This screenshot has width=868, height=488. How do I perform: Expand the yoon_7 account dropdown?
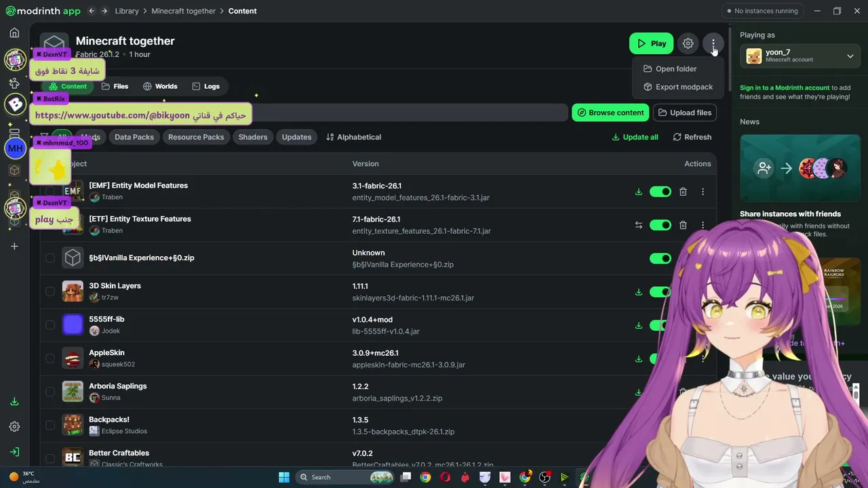coord(800,56)
